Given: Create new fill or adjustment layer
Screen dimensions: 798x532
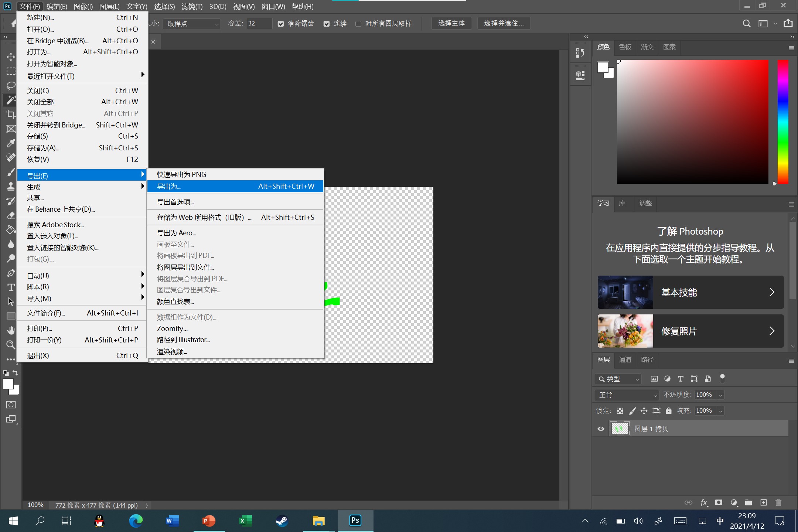Looking at the screenshot, I should coord(734,502).
